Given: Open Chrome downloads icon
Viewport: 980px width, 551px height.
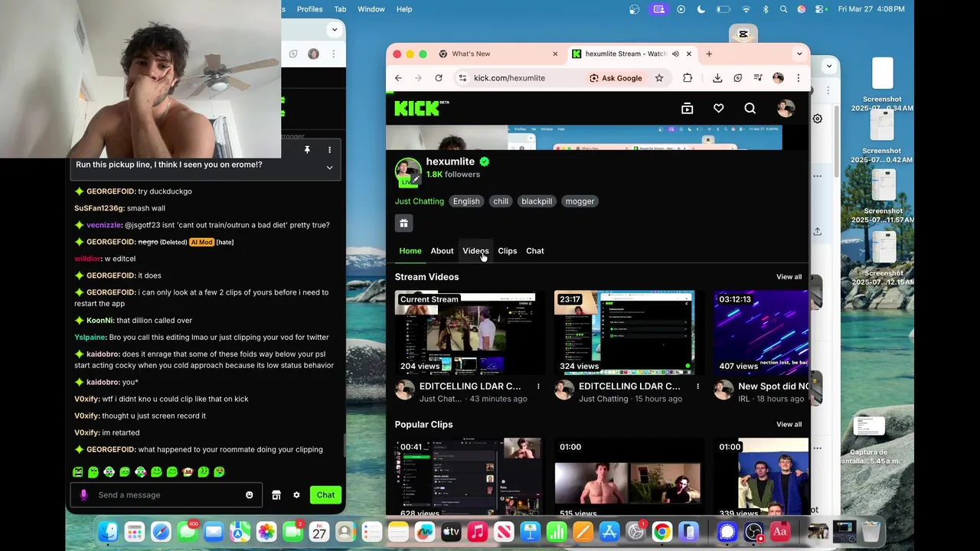Looking at the screenshot, I should (717, 78).
